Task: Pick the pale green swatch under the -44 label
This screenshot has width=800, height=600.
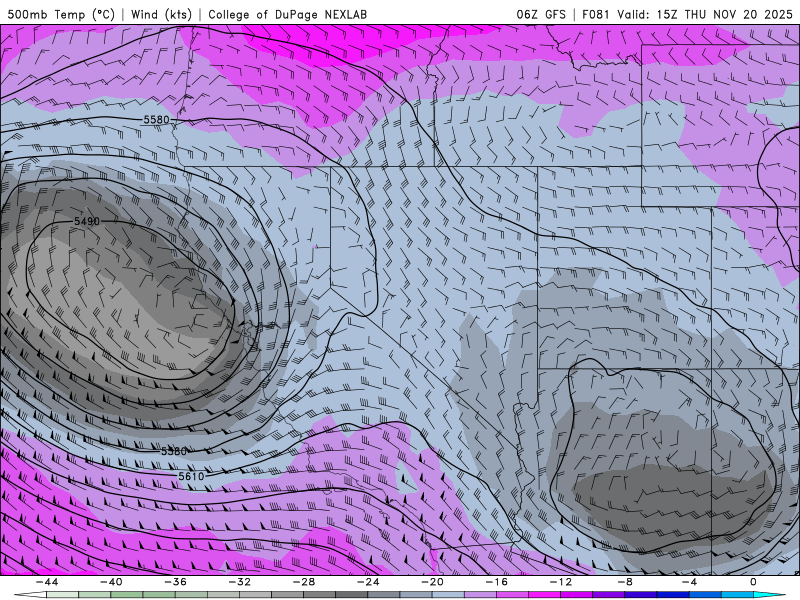Action: coord(62,595)
